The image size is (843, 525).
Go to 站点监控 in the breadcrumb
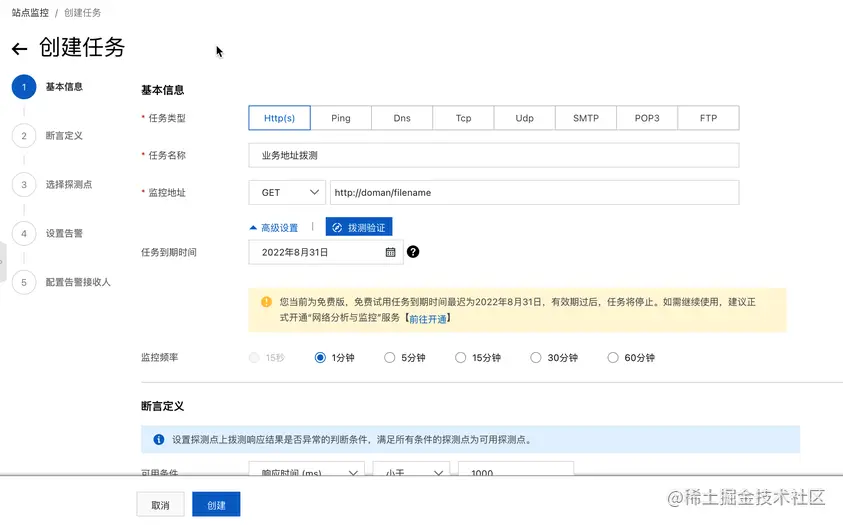30,12
